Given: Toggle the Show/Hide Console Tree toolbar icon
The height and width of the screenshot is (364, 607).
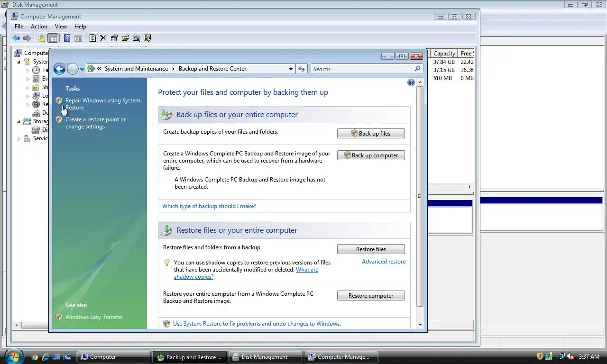Looking at the screenshot, I should 53,38.
